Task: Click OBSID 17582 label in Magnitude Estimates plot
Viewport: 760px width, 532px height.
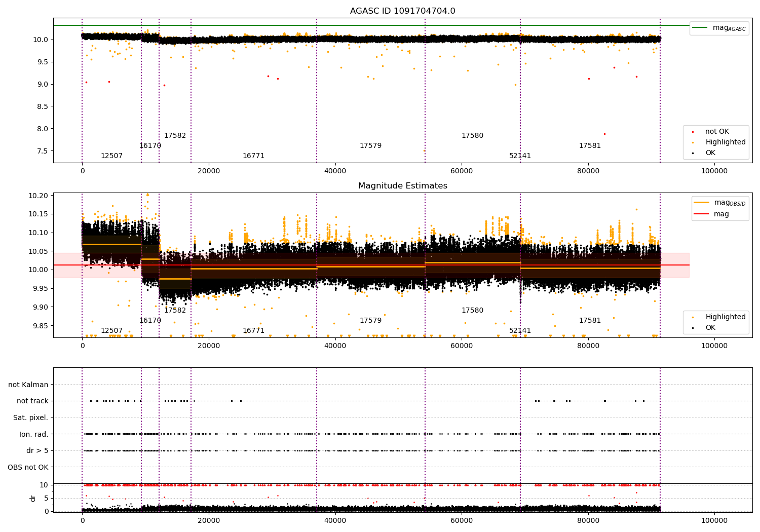Action: pos(175,311)
